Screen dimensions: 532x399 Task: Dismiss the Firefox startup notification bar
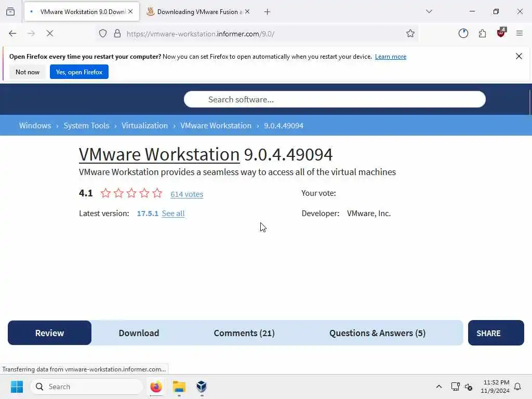519,56
